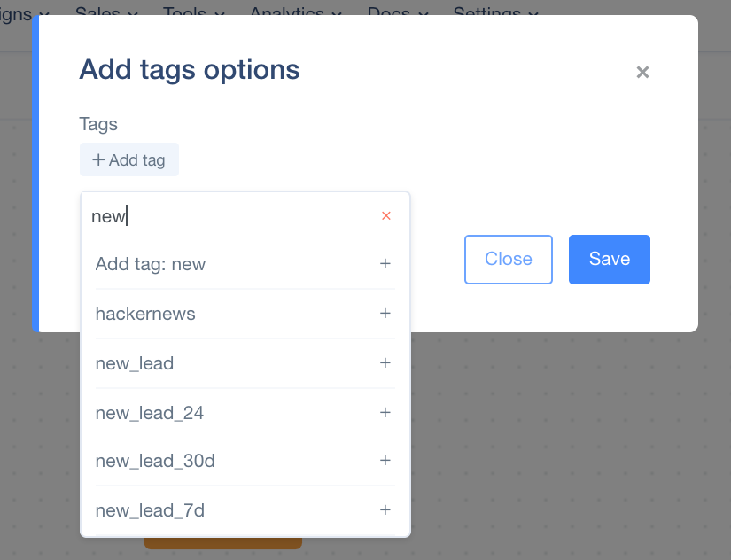Click plus icon next to hackernews
Viewport: 731px width, 560px height.
pyautogui.click(x=385, y=314)
